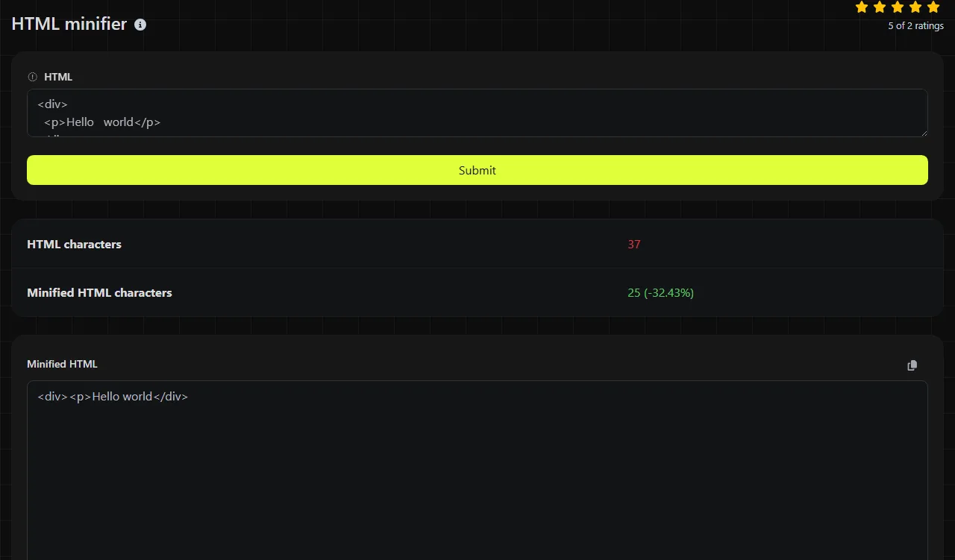Click inside the Minified HTML output box

(x=477, y=470)
